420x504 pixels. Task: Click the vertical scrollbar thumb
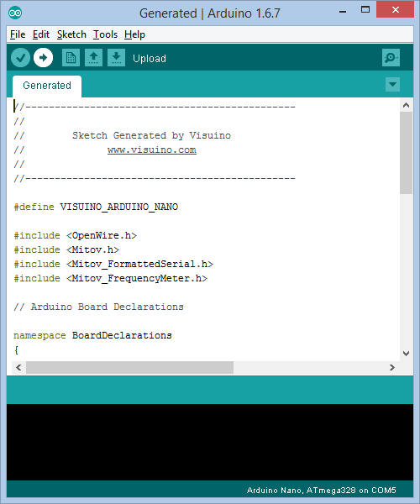click(x=406, y=153)
